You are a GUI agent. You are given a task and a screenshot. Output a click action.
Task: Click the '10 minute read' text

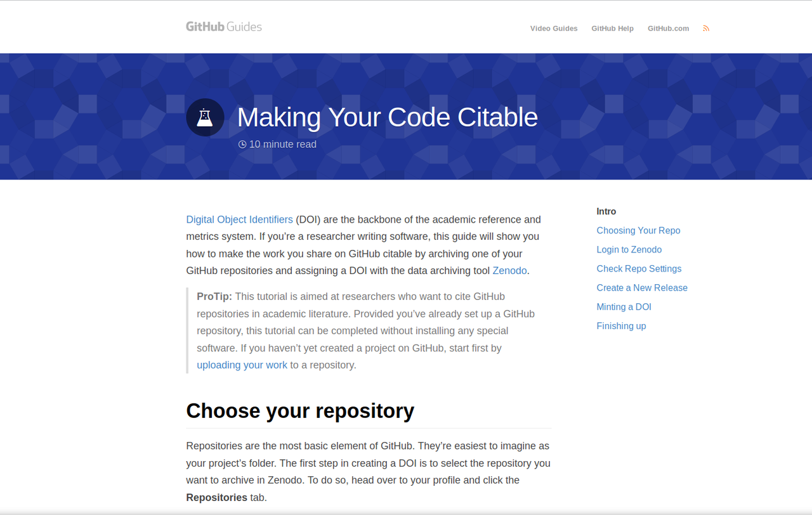(282, 145)
